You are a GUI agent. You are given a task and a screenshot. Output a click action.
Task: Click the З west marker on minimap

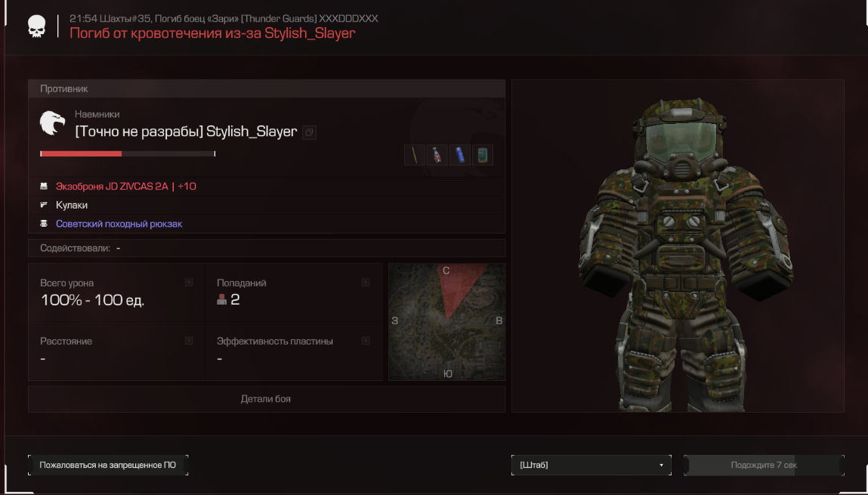pyautogui.click(x=394, y=320)
